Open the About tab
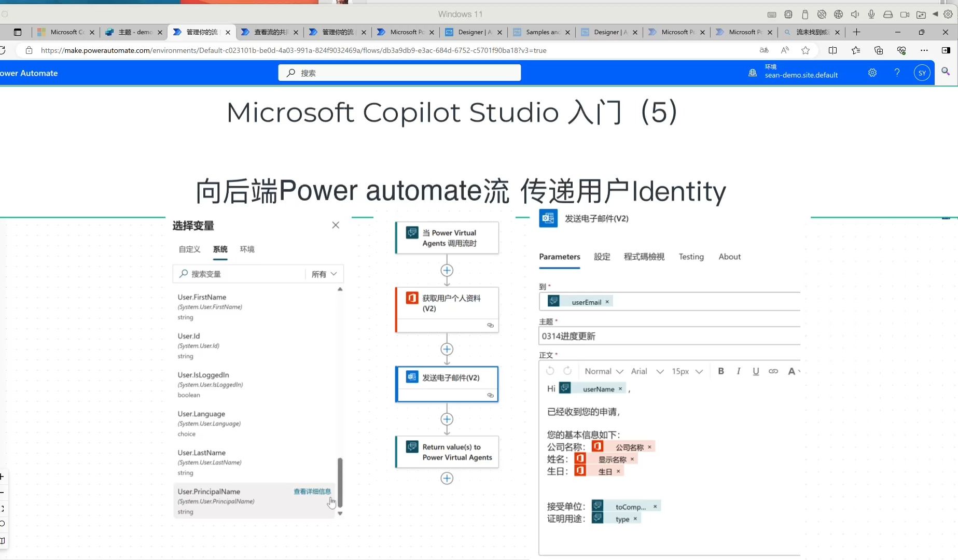Viewport: 958px width, 560px height. (x=730, y=257)
